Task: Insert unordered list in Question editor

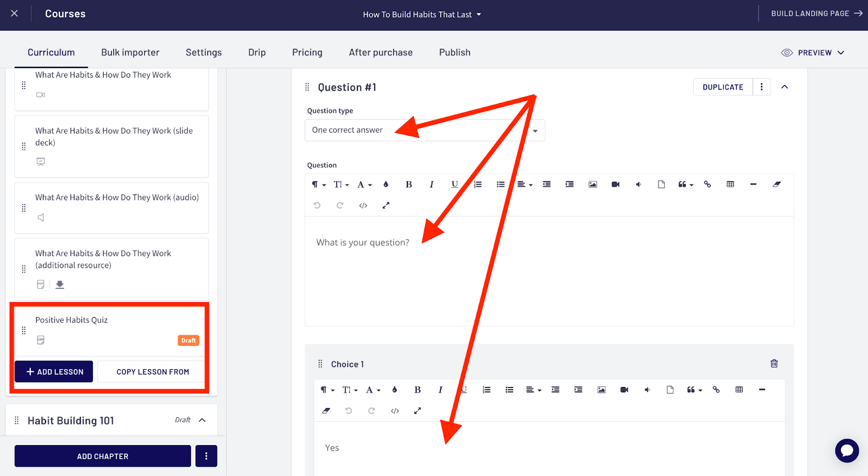Action: [x=501, y=185]
